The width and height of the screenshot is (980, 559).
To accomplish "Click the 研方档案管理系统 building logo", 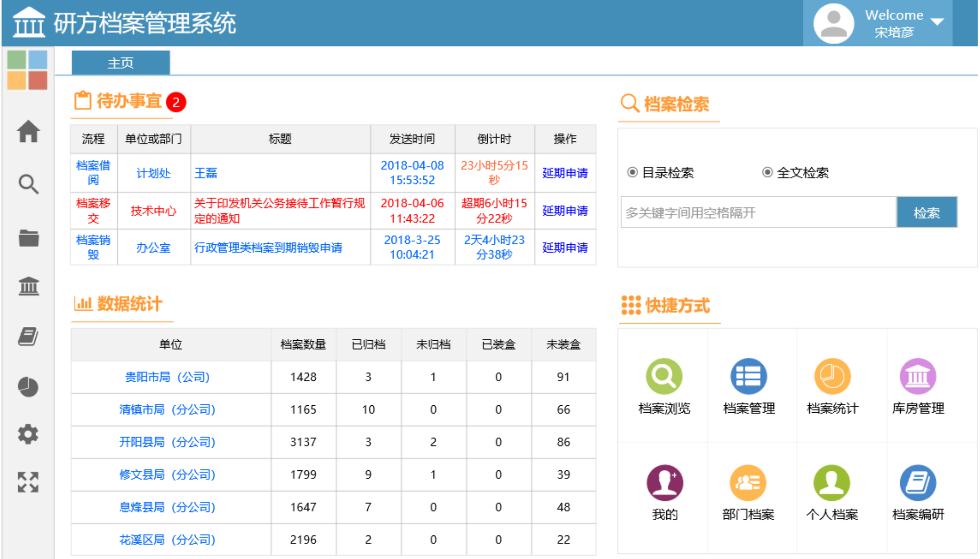I will pos(28,23).
